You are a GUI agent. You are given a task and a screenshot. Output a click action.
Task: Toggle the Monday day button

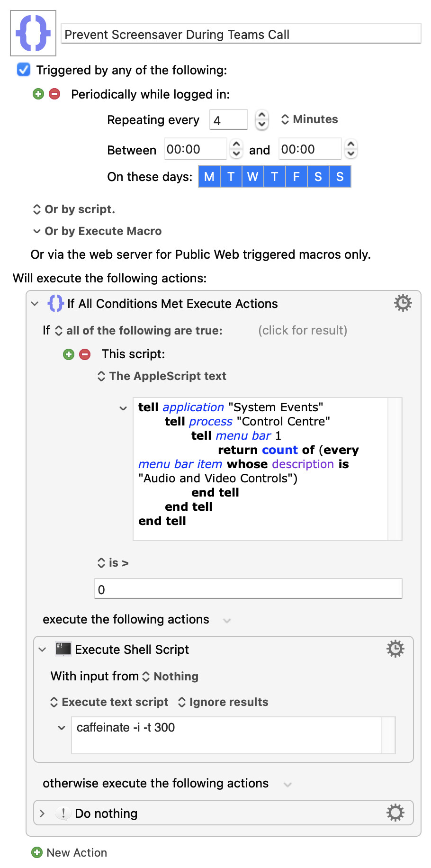209,177
